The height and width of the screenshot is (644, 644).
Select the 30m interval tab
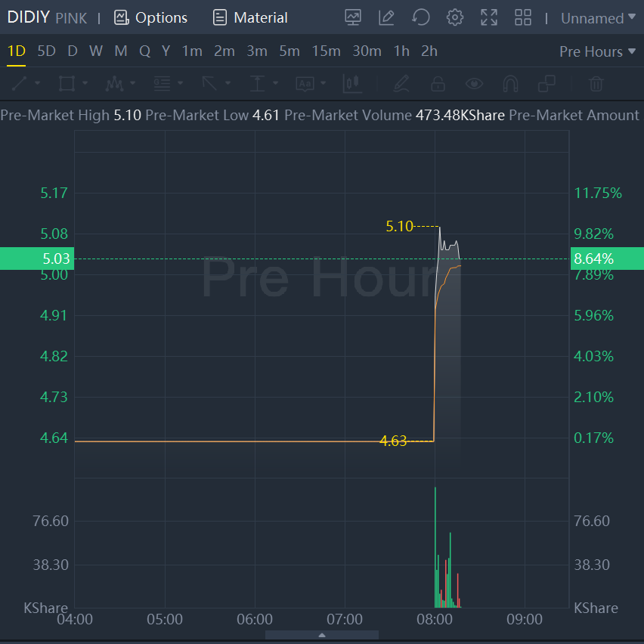pyautogui.click(x=367, y=51)
